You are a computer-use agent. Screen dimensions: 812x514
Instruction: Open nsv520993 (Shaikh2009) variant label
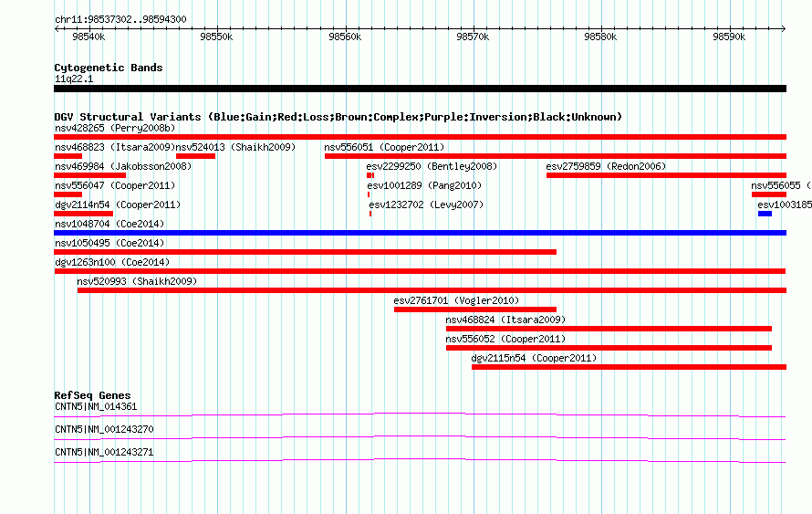pyautogui.click(x=137, y=281)
